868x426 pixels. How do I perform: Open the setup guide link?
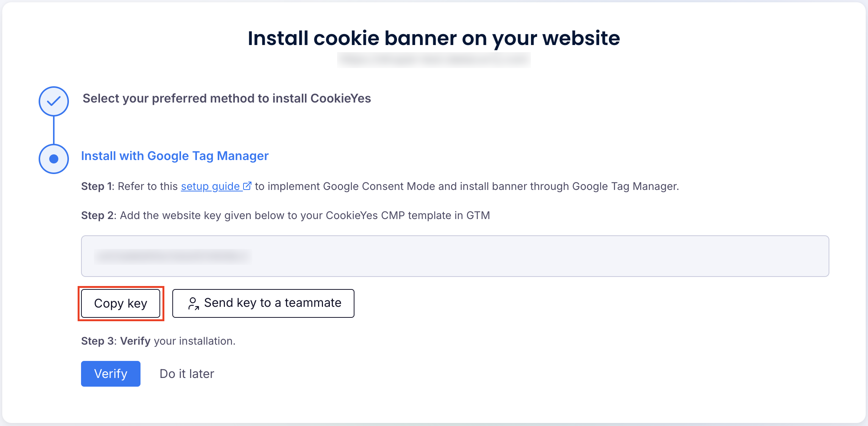click(210, 186)
